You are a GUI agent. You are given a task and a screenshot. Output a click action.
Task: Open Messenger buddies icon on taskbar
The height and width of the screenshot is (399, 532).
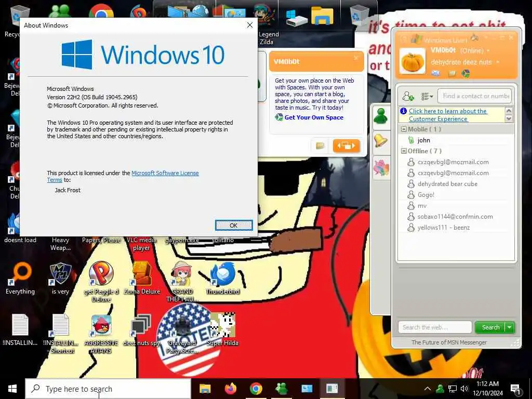coord(281,389)
